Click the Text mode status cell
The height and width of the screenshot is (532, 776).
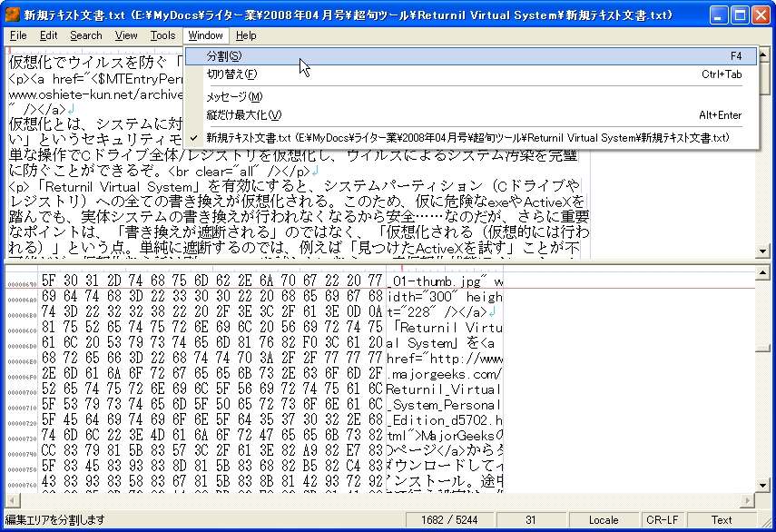pos(722,520)
